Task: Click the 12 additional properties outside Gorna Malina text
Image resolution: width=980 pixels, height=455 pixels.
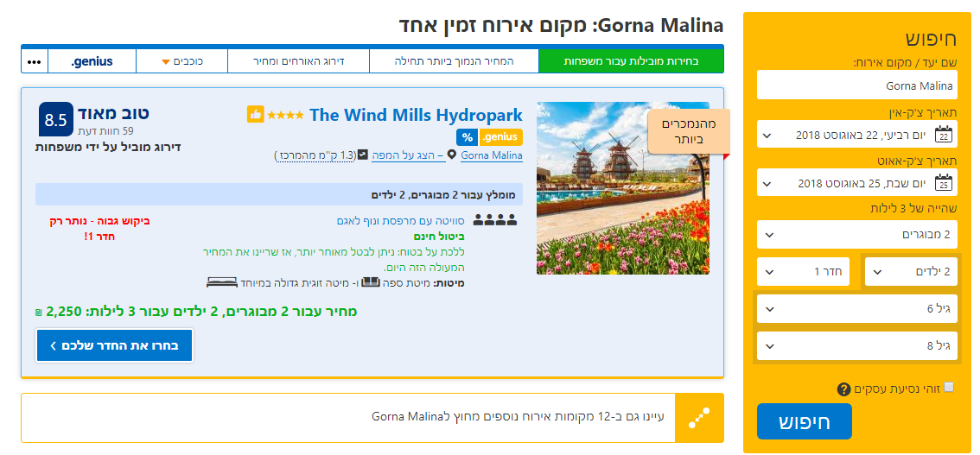Action: point(520,416)
